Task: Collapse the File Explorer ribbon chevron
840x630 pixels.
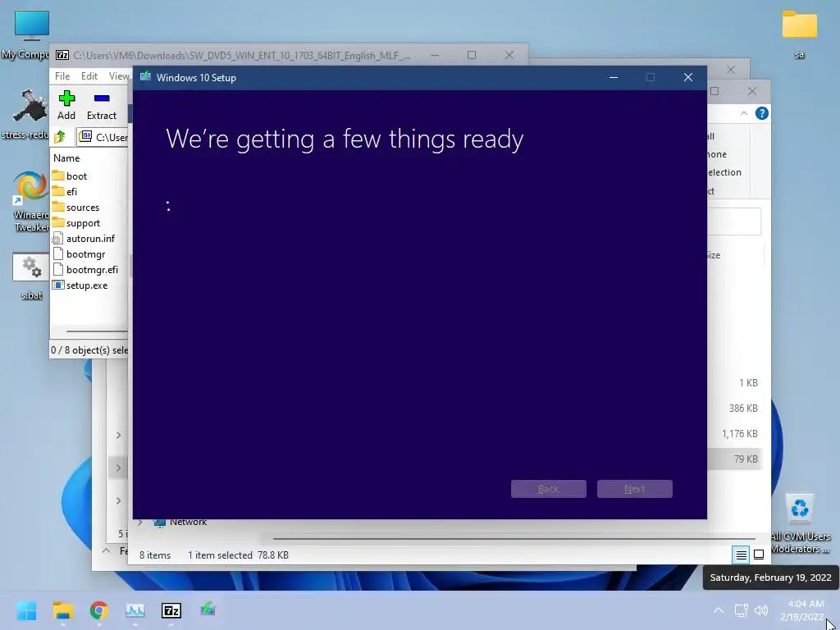Action: (743, 113)
